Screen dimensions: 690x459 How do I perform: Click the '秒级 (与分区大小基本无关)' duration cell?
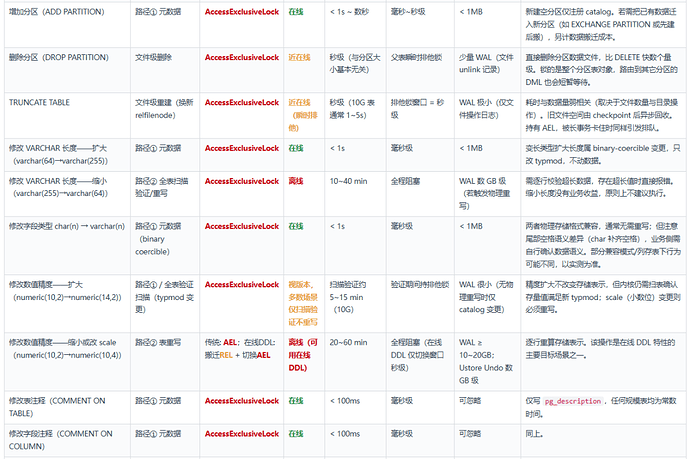356,70
